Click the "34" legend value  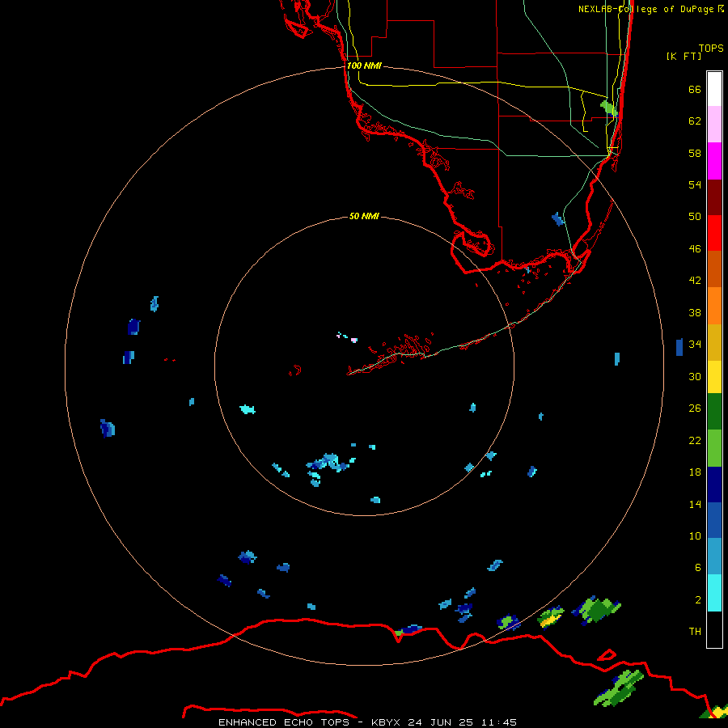[695, 344]
